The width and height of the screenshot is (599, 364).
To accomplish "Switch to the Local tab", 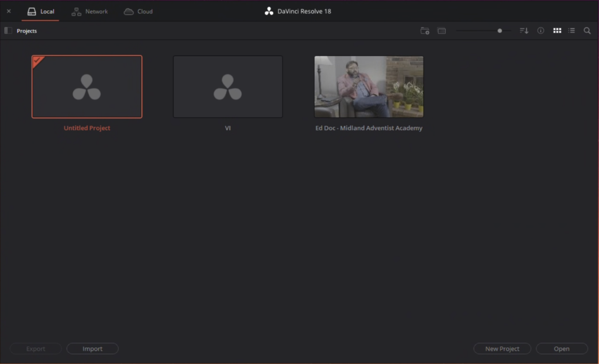I will [x=40, y=12].
